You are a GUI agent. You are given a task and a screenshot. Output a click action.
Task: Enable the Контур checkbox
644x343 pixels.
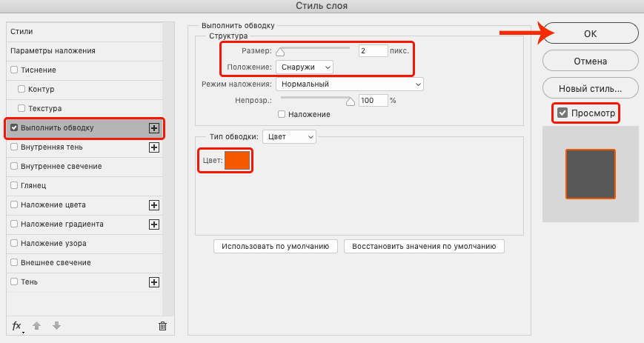click(21, 89)
